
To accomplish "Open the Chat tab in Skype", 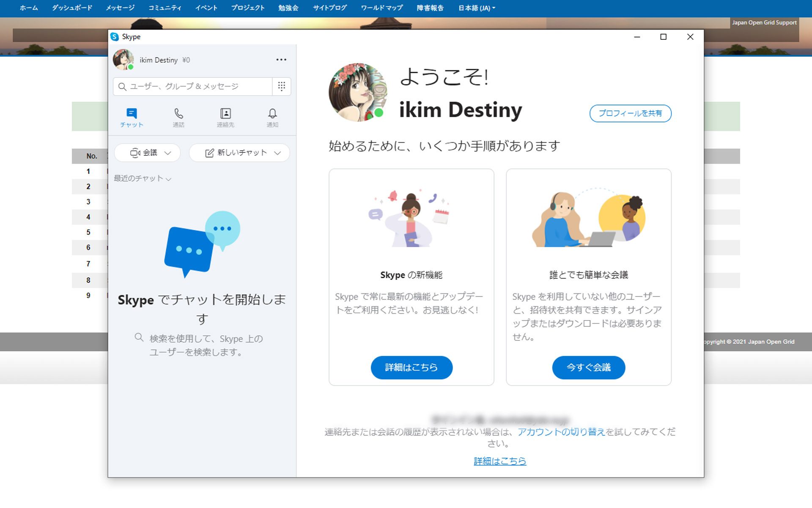I will point(132,118).
